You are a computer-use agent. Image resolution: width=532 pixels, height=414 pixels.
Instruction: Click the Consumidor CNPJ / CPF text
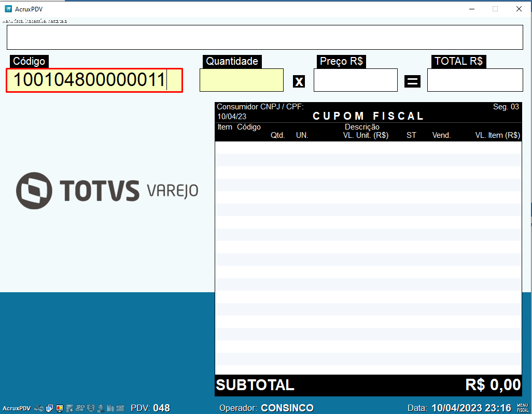point(260,107)
